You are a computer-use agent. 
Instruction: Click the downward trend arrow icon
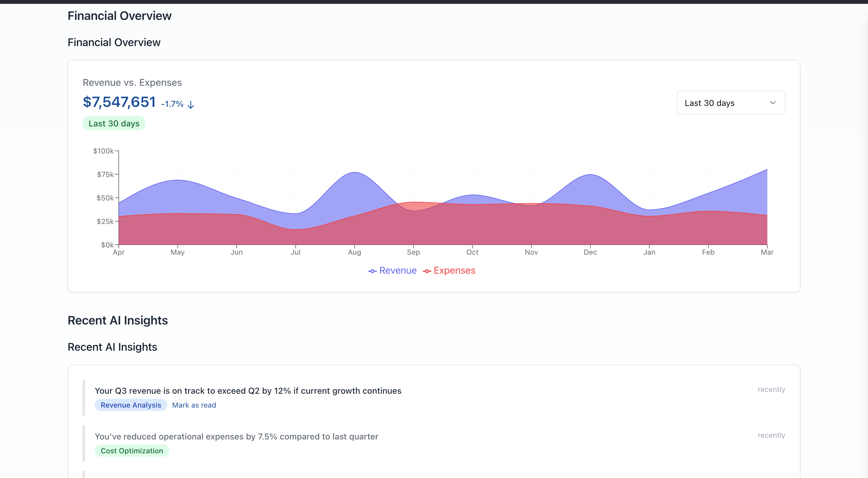point(191,105)
